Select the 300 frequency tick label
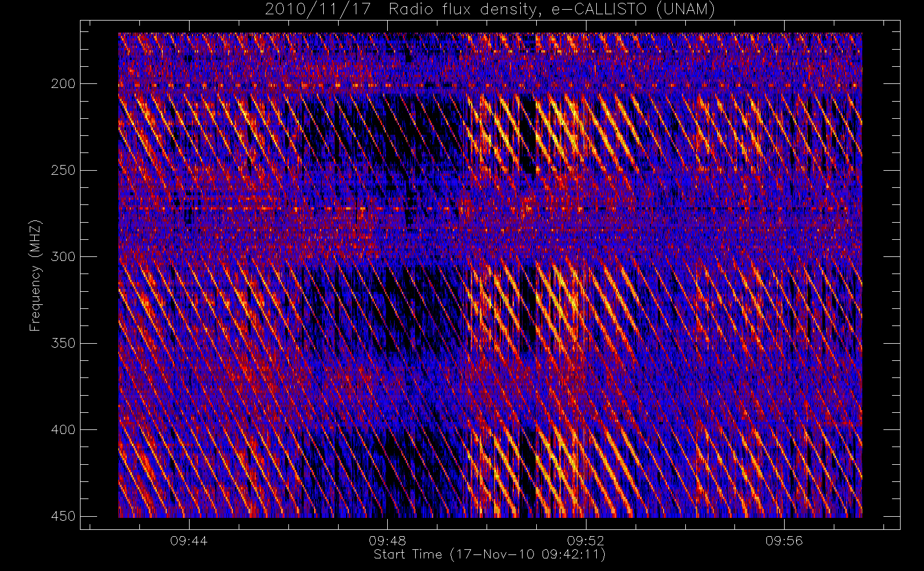 click(63, 257)
